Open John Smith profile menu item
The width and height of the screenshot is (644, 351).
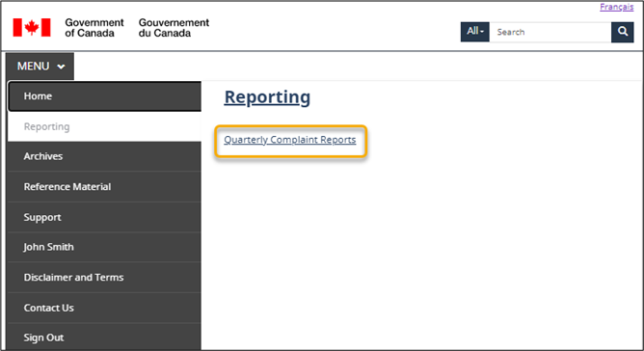(105, 247)
